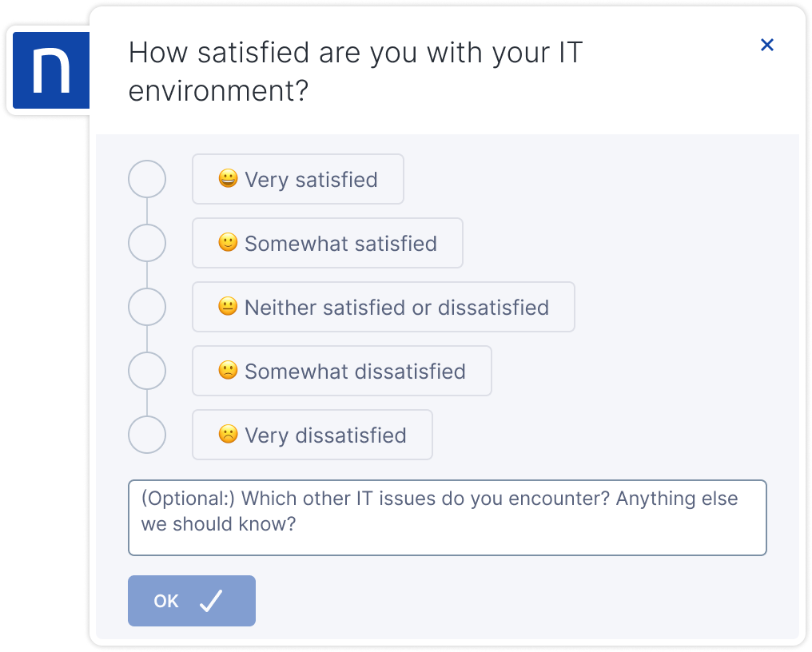The width and height of the screenshot is (812, 652).
Task: Choose the Very dissatisfied answer option
Action: pyautogui.click(x=312, y=435)
